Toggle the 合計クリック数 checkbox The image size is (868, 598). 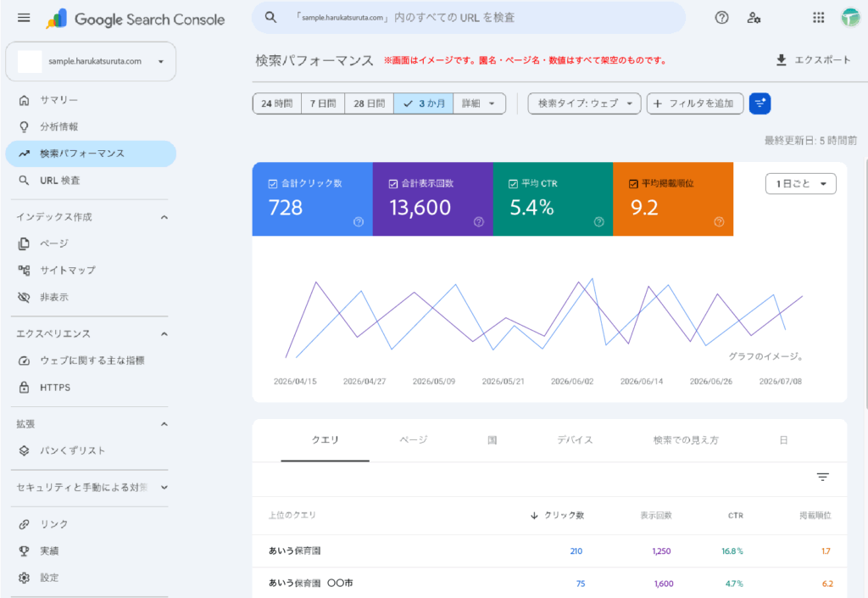tap(273, 184)
